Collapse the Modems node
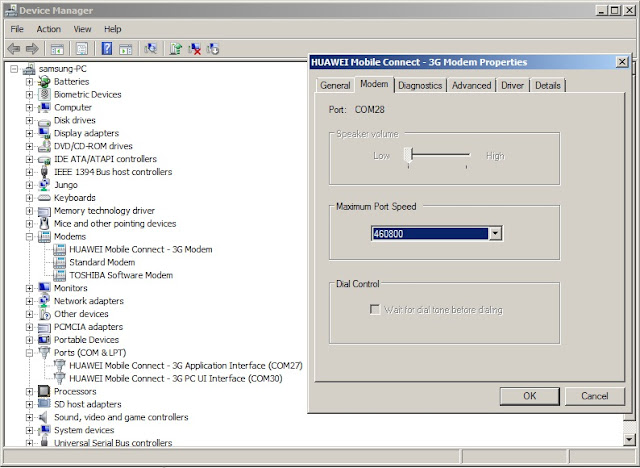Viewport: 640px width, 468px height. pyautogui.click(x=29, y=237)
